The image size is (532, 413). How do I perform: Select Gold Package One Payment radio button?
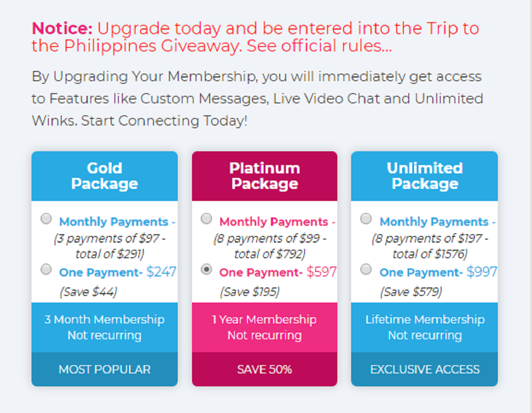click(46, 269)
